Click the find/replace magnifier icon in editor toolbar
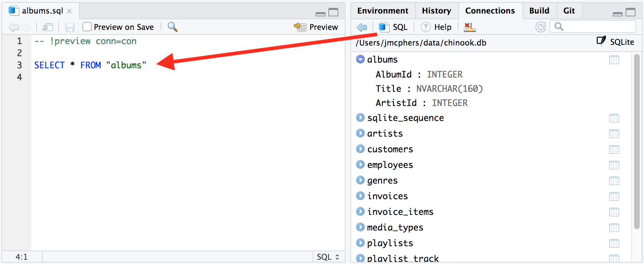 point(172,27)
